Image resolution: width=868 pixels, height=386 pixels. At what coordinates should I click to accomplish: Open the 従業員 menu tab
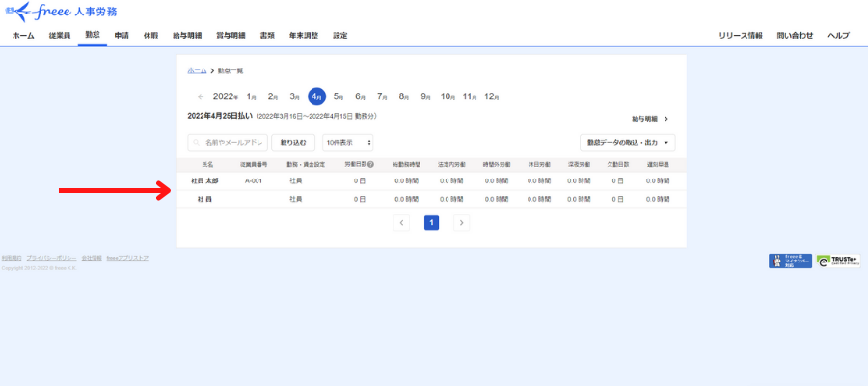[x=60, y=35]
